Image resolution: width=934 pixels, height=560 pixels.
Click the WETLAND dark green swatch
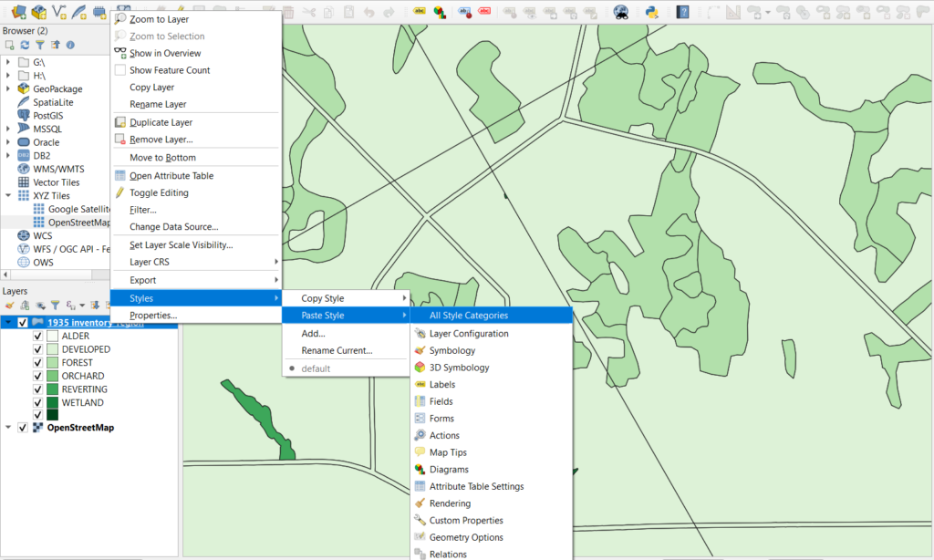click(52, 403)
